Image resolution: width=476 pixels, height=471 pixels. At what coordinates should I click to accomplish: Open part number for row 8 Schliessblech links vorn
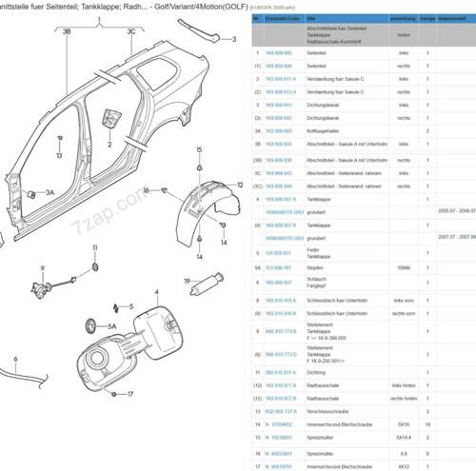pyautogui.click(x=281, y=301)
